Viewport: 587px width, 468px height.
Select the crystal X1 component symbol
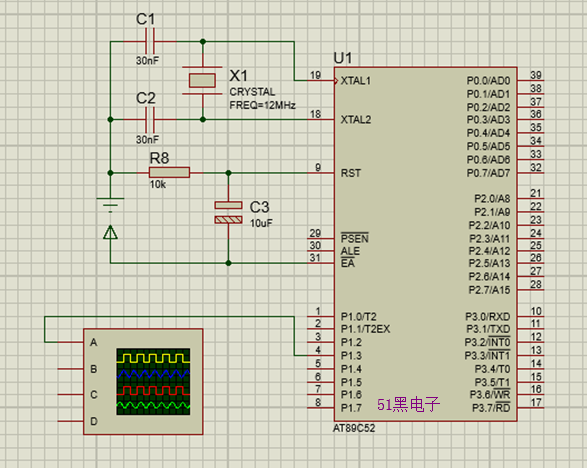pyautogui.click(x=202, y=80)
